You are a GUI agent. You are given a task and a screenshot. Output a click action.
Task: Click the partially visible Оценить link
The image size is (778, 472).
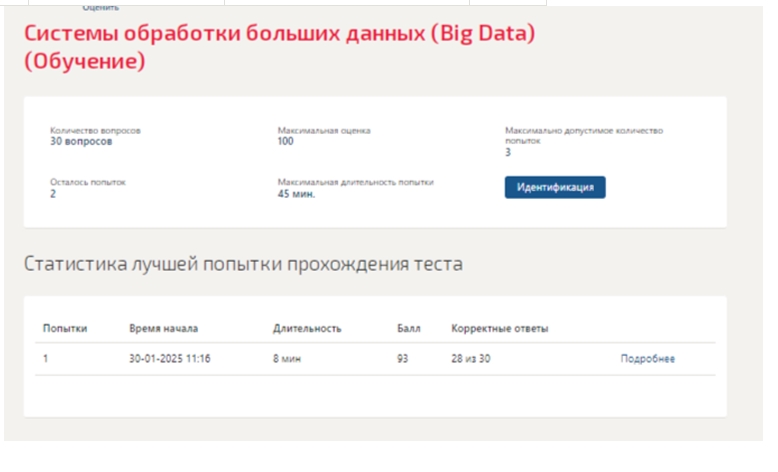[x=100, y=7]
